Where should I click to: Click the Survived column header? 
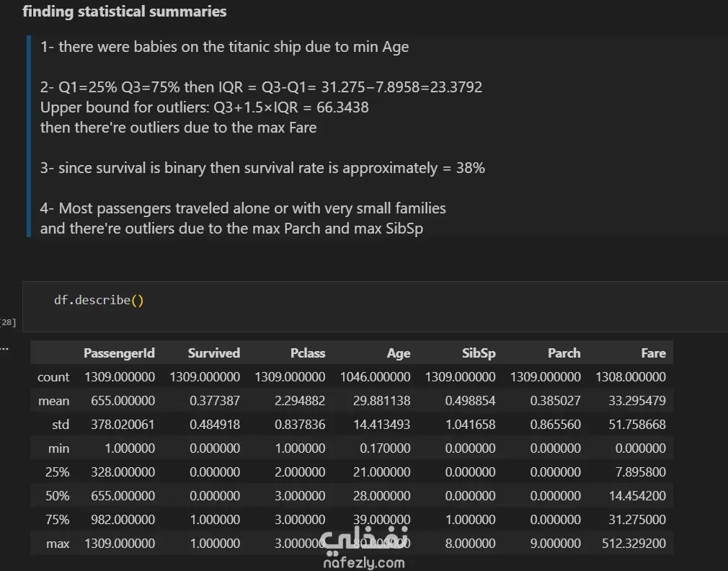(213, 353)
